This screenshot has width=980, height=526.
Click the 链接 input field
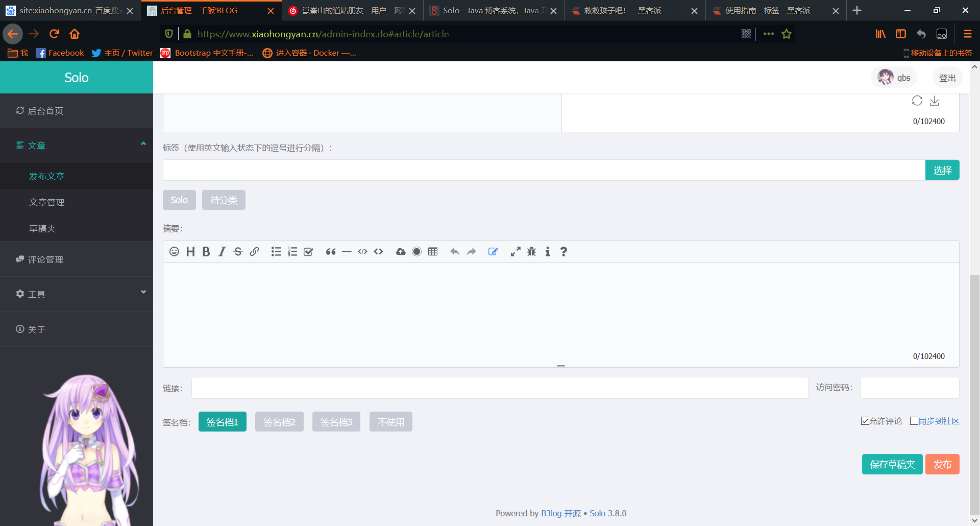pyautogui.click(x=500, y=388)
